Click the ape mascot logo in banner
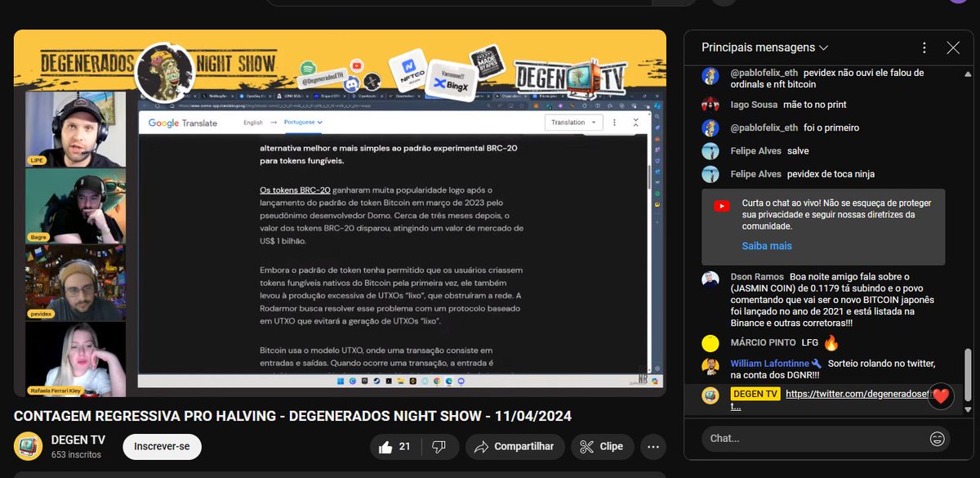The width and height of the screenshot is (980, 478). pos(164,73)
